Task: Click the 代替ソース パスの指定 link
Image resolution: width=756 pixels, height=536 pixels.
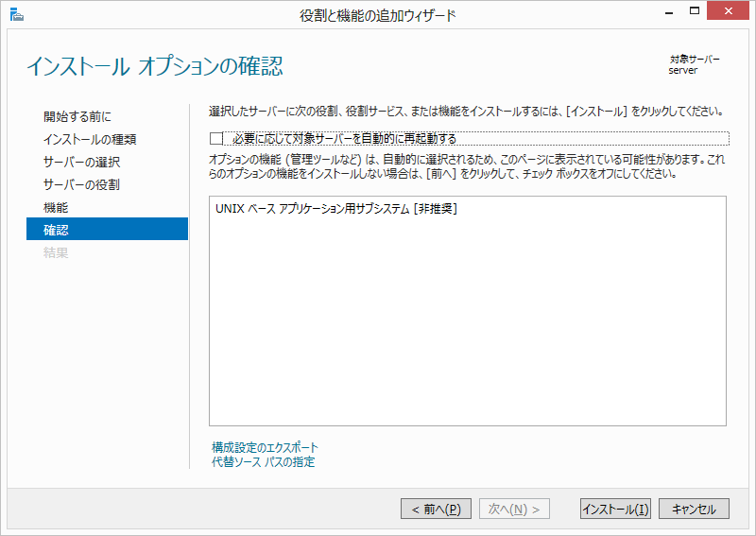Action: [264, 462]
